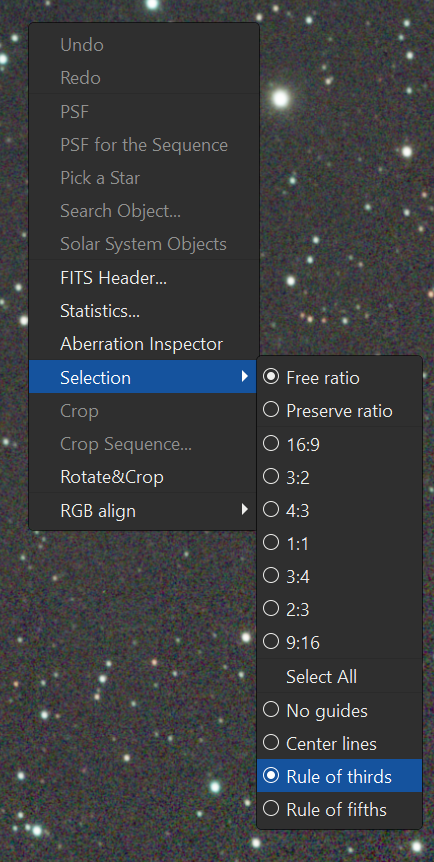Pick the 2:3 ratio option
Image resolution: width=434 pixels, height=862 pixels.
339,609
